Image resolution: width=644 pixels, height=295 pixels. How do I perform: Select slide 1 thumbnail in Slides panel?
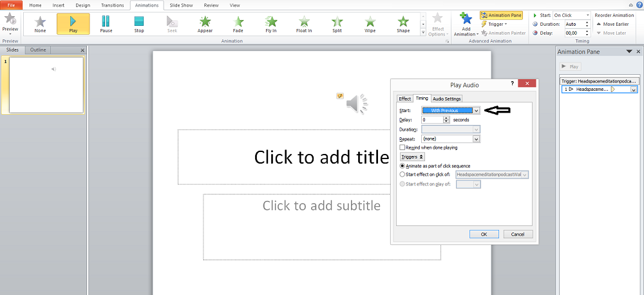46,84
